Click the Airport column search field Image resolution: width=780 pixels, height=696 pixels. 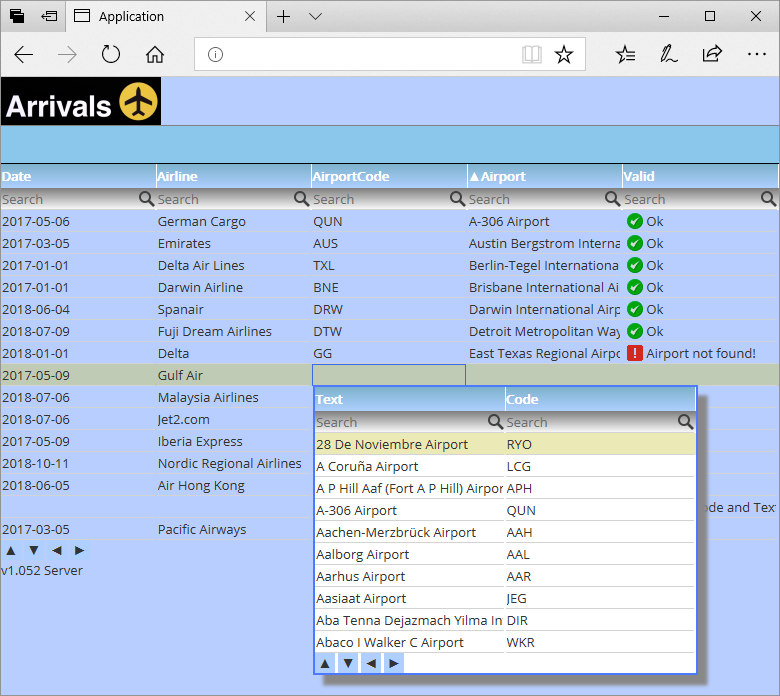pos(536,199)
